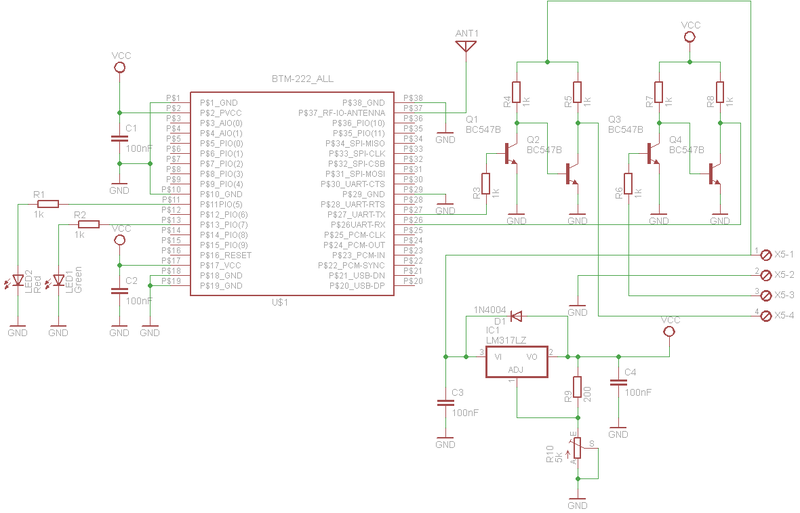Click the VCC symbol beside the LM317 output

click(x=669, y=332)
